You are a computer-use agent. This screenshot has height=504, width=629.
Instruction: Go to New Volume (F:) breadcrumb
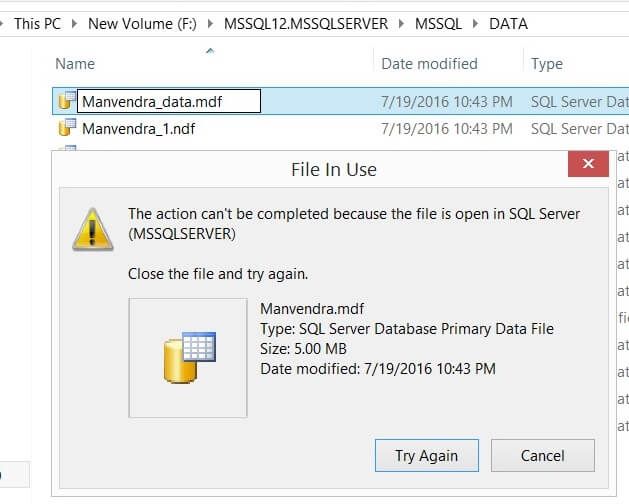click(142, 24)
